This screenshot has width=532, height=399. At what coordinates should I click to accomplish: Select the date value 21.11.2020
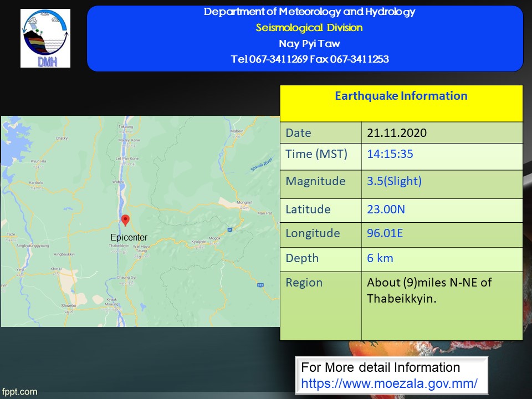click(397, 133)
